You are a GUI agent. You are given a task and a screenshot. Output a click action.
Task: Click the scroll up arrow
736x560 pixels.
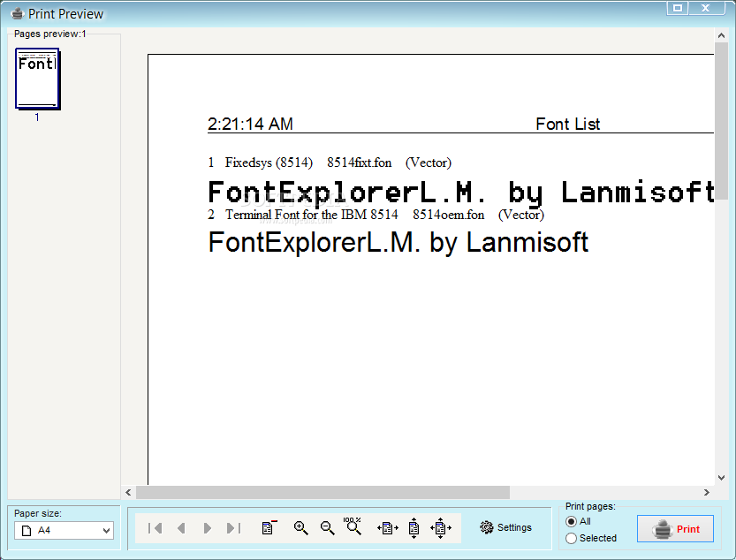point(722,34)
